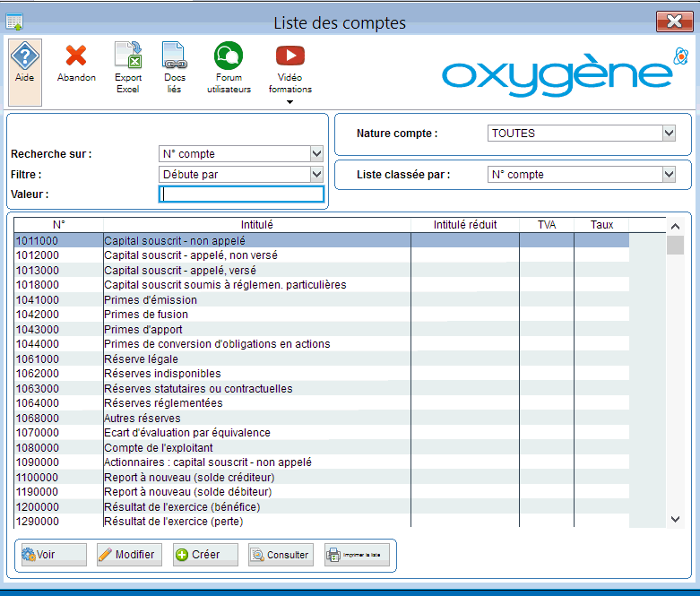
Task: Expand the arrow below Vidéo formations
Action: coord(290,102)
